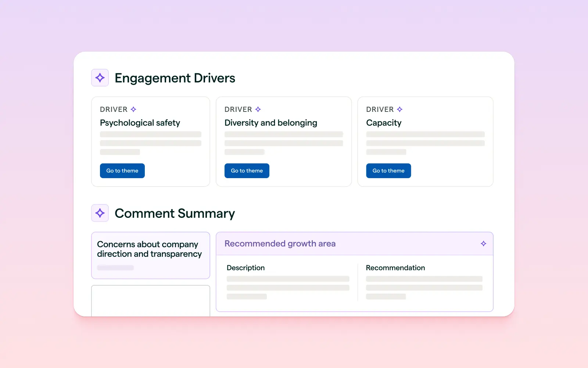The width and height of the screenshot is (588, 368).
Task: Click Go to theme under Capacity
Action: 388,170
